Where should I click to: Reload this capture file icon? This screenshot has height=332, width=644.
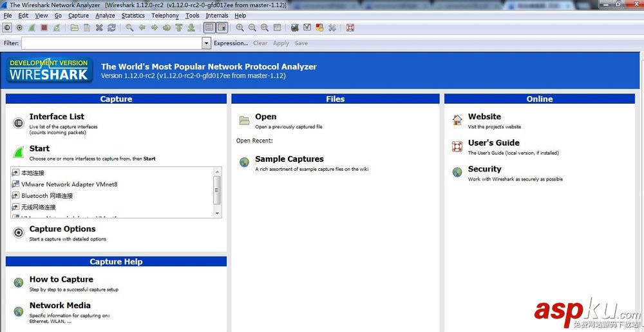[x=111, y=28]
